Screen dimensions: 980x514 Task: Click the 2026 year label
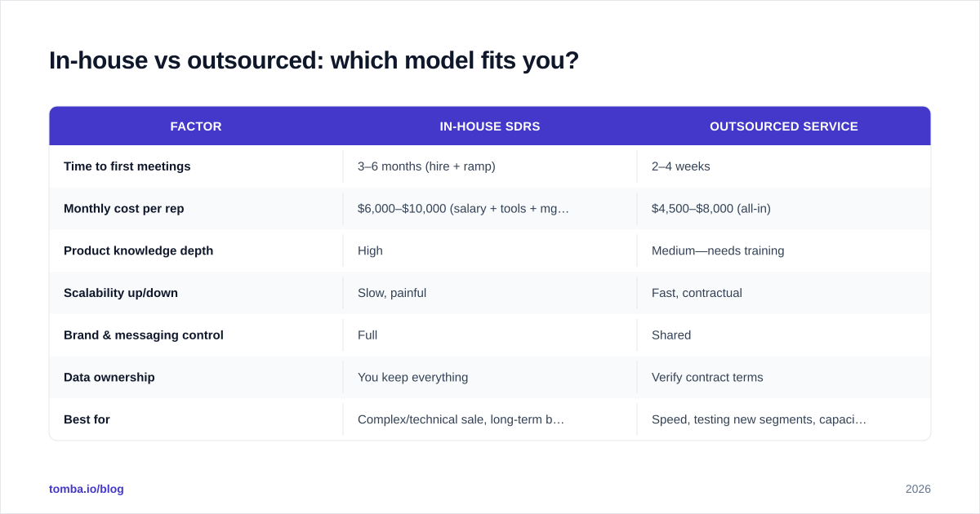[918, 489]
